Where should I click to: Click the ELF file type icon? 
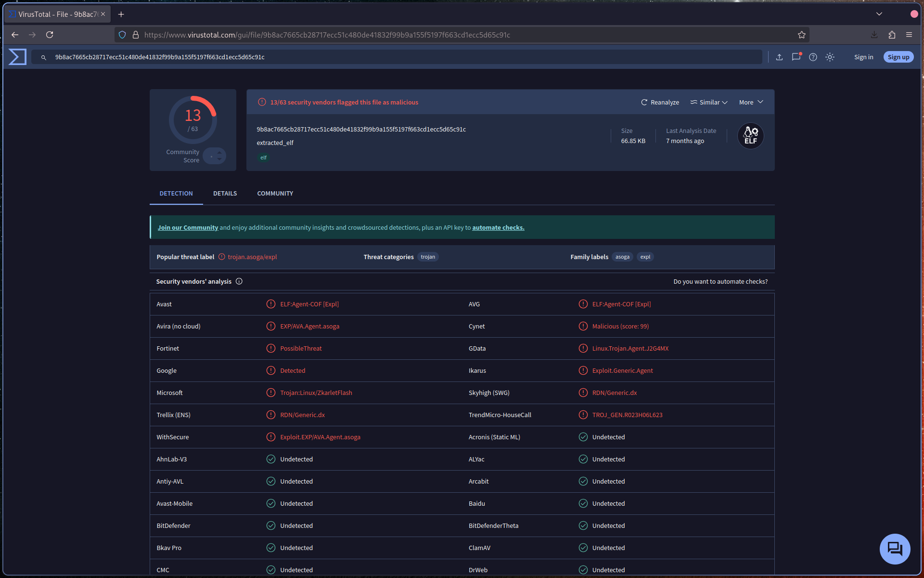[750, 136]
